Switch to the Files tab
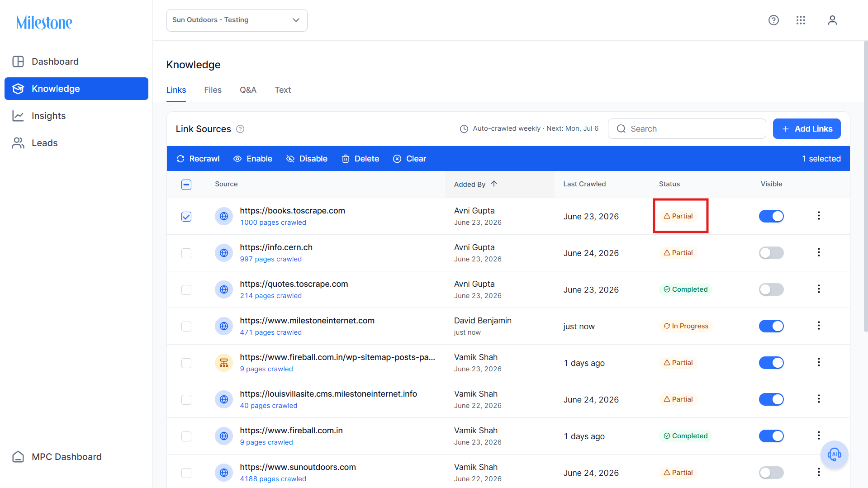 pos(213,90)
